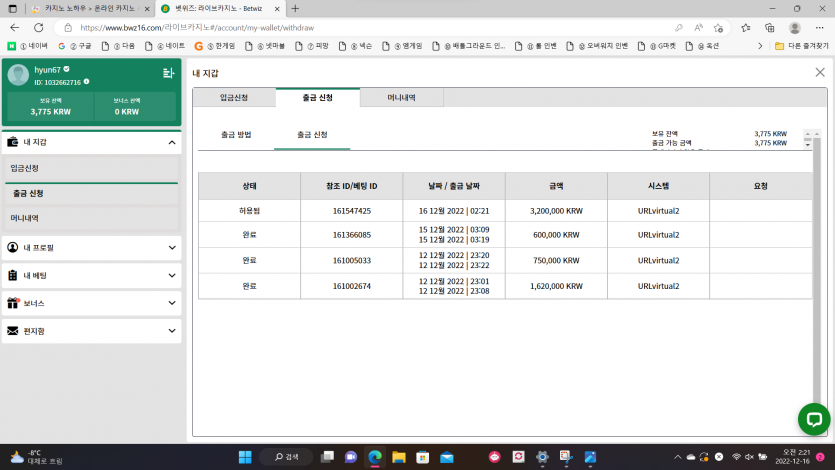Open the G마켓 bookmark
This screenshot has height=470, width=835.
coord(657,46)
